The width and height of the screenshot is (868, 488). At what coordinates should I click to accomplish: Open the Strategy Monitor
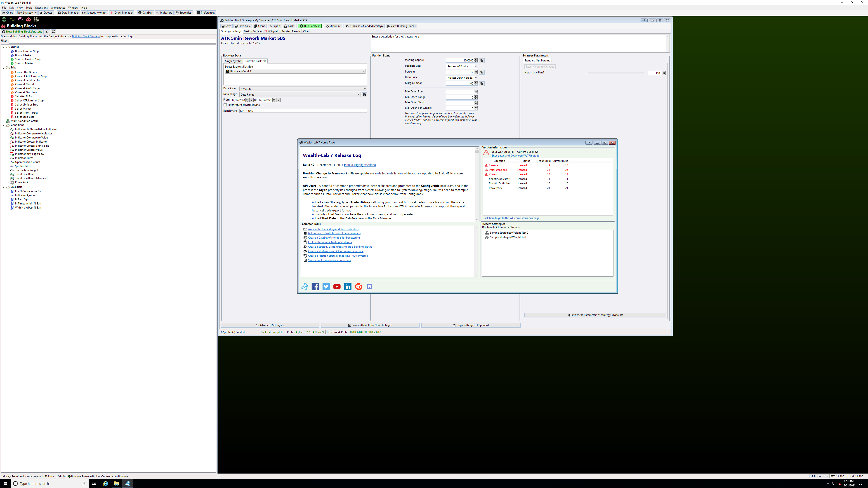[94, 13]
